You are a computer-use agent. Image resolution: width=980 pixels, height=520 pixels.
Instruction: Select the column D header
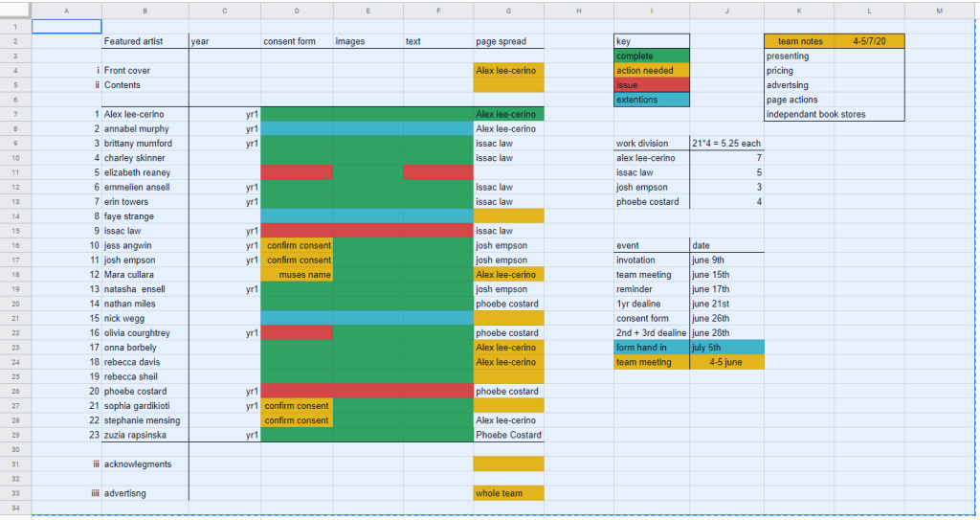click(297, 11)
